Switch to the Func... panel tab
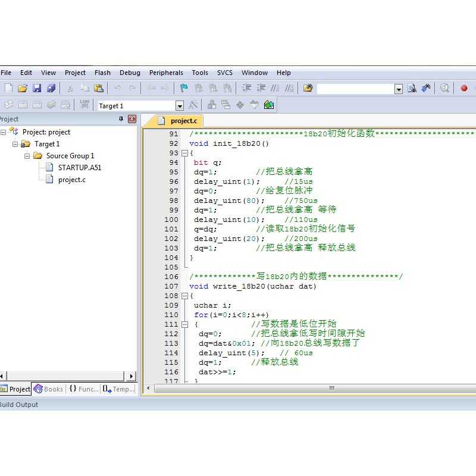476x476 pixels. [x=84, y=389]
